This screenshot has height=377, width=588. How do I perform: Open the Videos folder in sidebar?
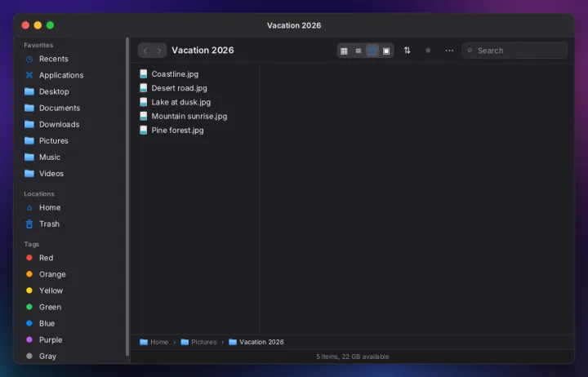point(73,174)
